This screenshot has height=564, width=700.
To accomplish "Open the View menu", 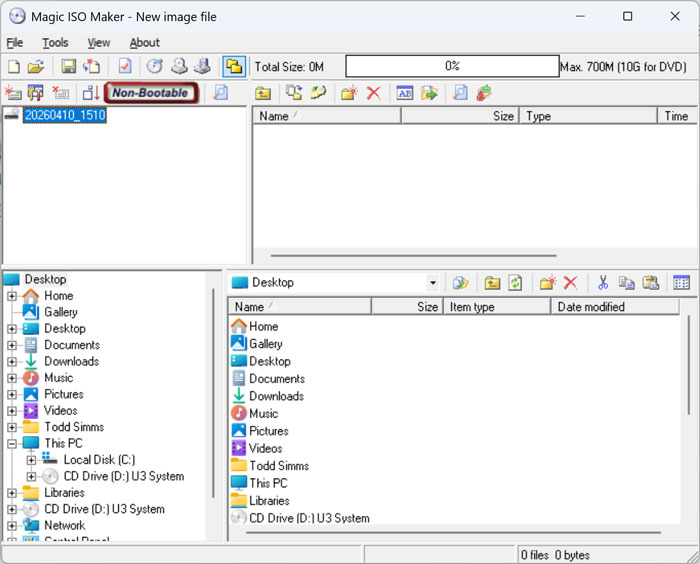I will [x=99, y=43].
